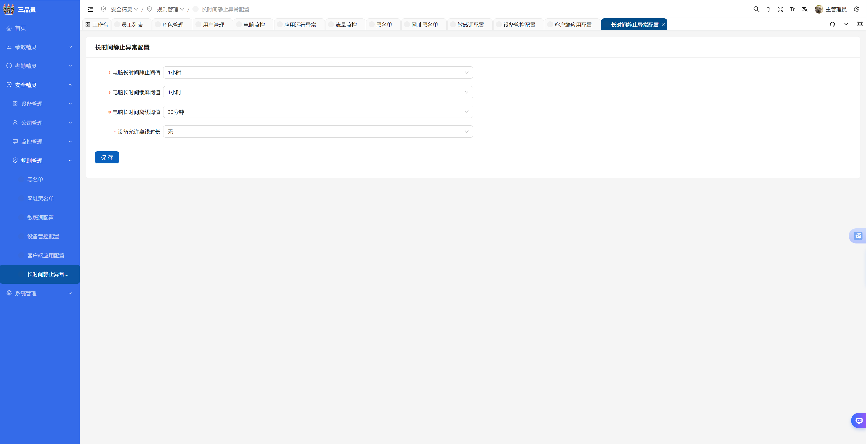Viewport: 868px width, 444px height.
Task: Open 电脑长时间静止阈值 dropdown
Action: tap(318, 73)
